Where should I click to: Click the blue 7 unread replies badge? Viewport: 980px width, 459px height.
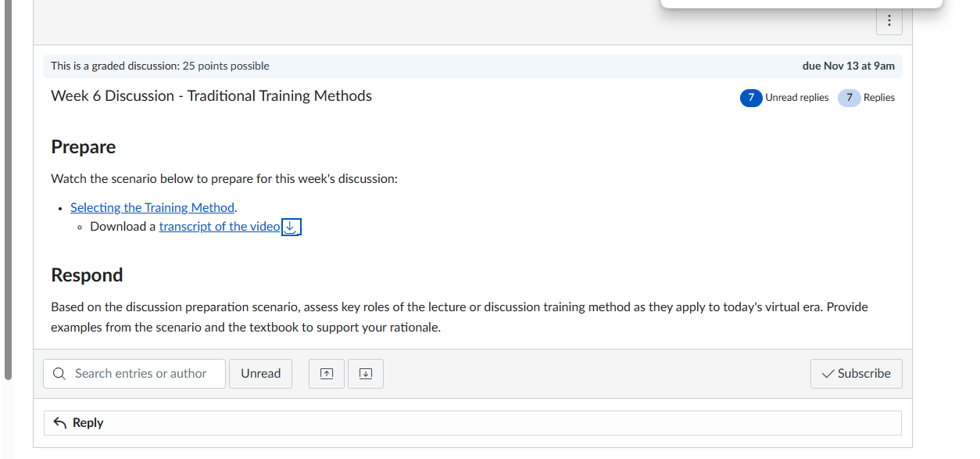[751, 98]
